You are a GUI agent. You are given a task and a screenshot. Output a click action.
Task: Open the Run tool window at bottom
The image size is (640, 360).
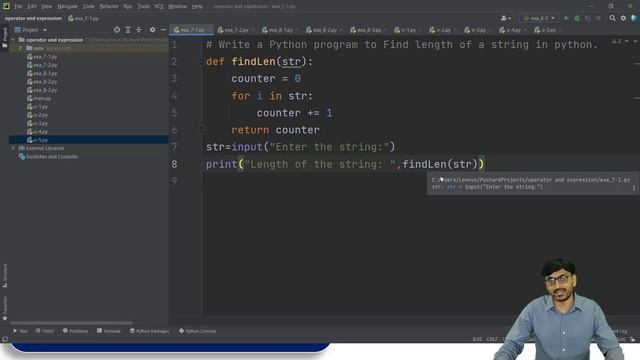tap(20, 331)
